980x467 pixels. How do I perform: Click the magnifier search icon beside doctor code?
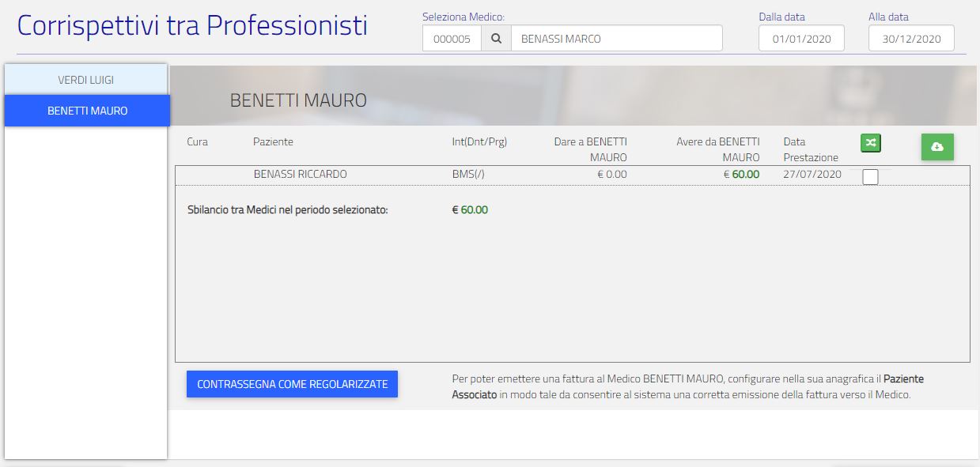(496, 39)
